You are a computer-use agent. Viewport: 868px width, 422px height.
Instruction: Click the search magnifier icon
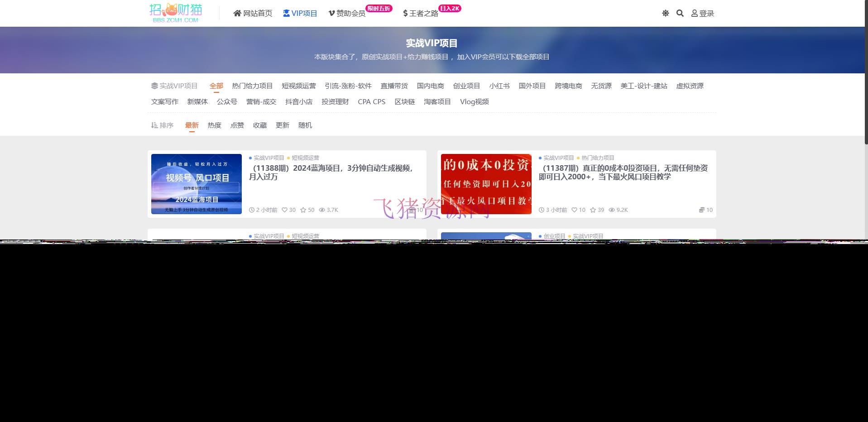click(x=680, y=13)
